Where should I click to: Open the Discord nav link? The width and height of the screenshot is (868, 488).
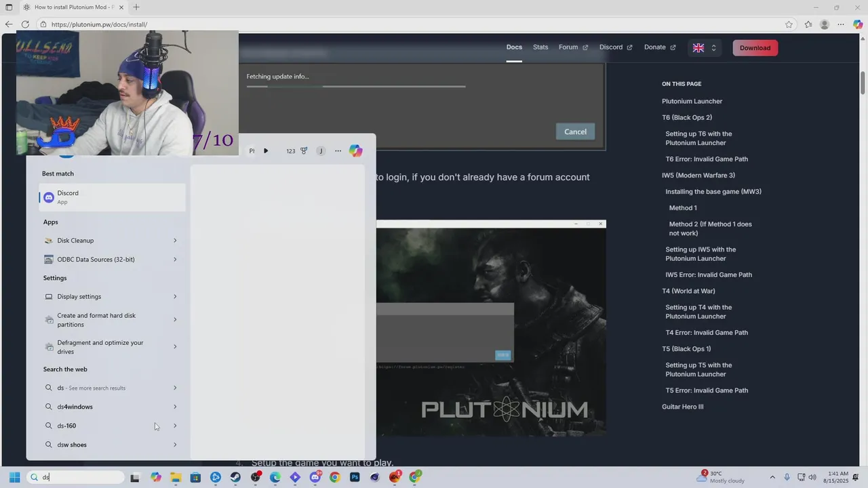tap(616, 47)
